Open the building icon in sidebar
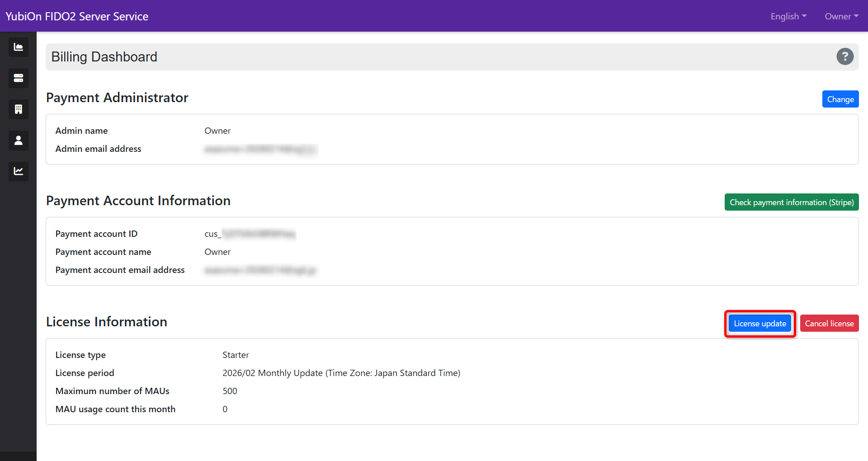Viewport: 868px width, 461px height. click(x=18, y=109)
